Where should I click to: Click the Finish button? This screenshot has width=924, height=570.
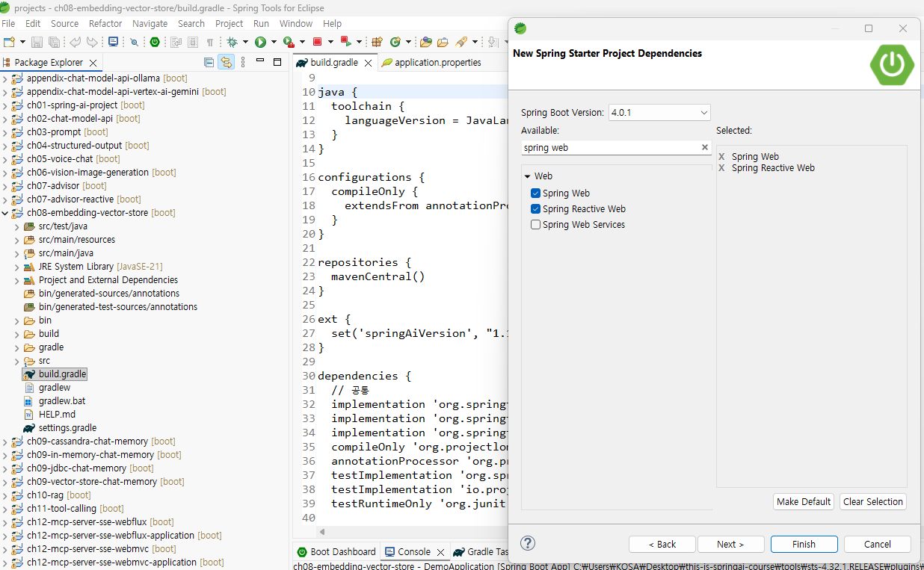tap(804, 545)
